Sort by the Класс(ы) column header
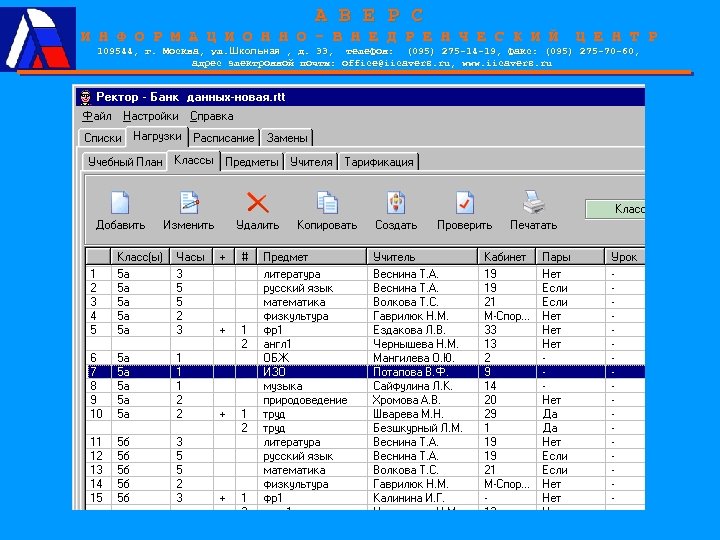720x540 pixels. [140, 257]
